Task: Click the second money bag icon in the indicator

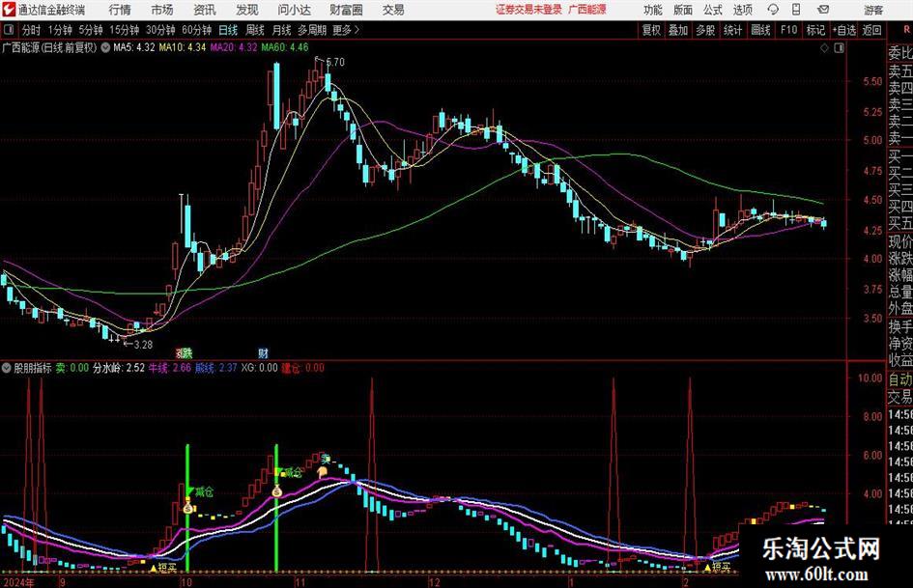Action: click(x=276, y=490)
